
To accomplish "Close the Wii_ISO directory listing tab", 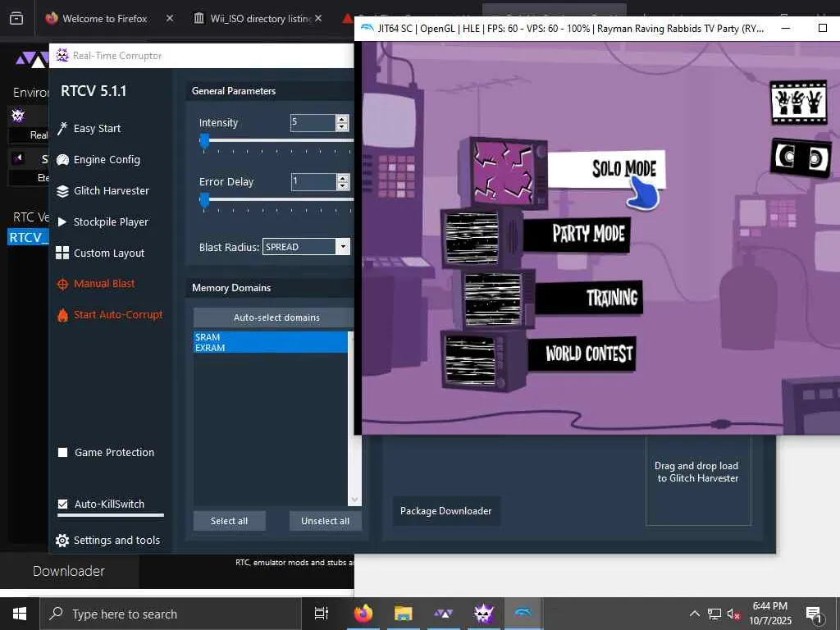I will click(x=318, y=18).
